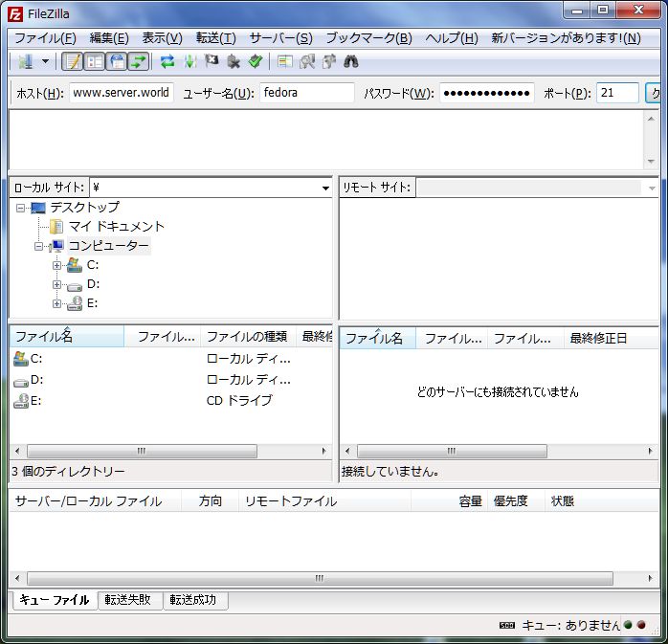Expand the E: drive tree node
This screenshot has width=668, height=644.
point(56,303)
